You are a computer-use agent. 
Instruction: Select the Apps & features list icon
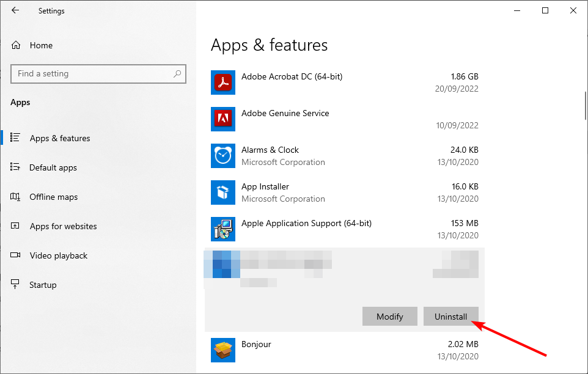coord(15,137)
